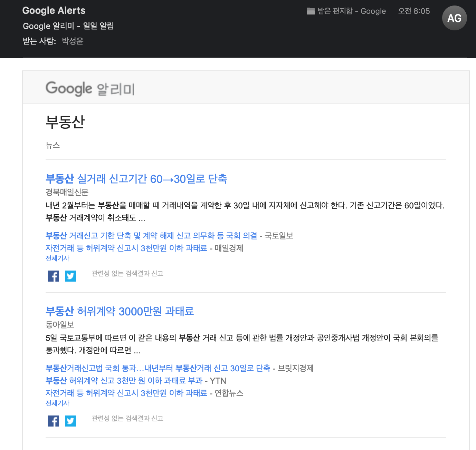The width and height of the screenshot is (476, 450).
Task: Open YTN link 허위계약 신고 3천만 원
Action: point(124,381)
